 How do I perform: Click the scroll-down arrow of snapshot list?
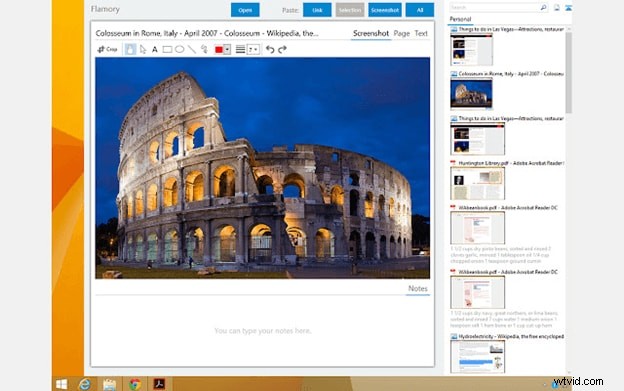[x=569, y=373]
